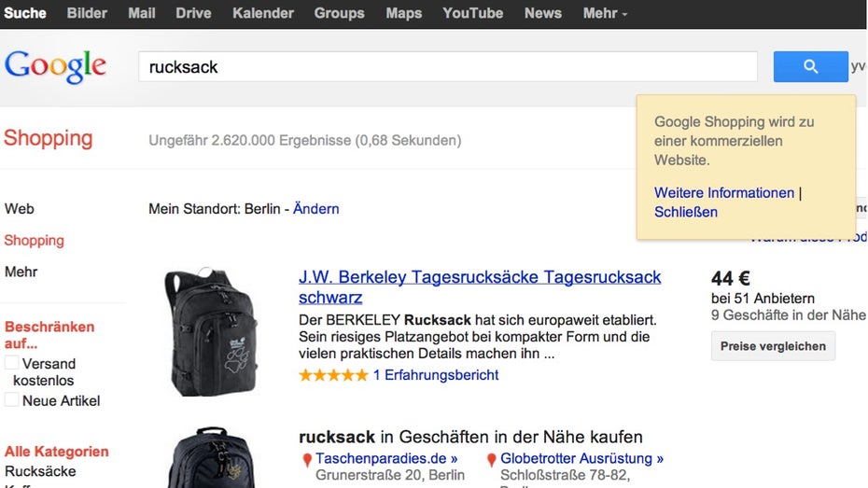
Task: Open Weitere Informationen in the yellow notice
Action: tap(724, 193)
